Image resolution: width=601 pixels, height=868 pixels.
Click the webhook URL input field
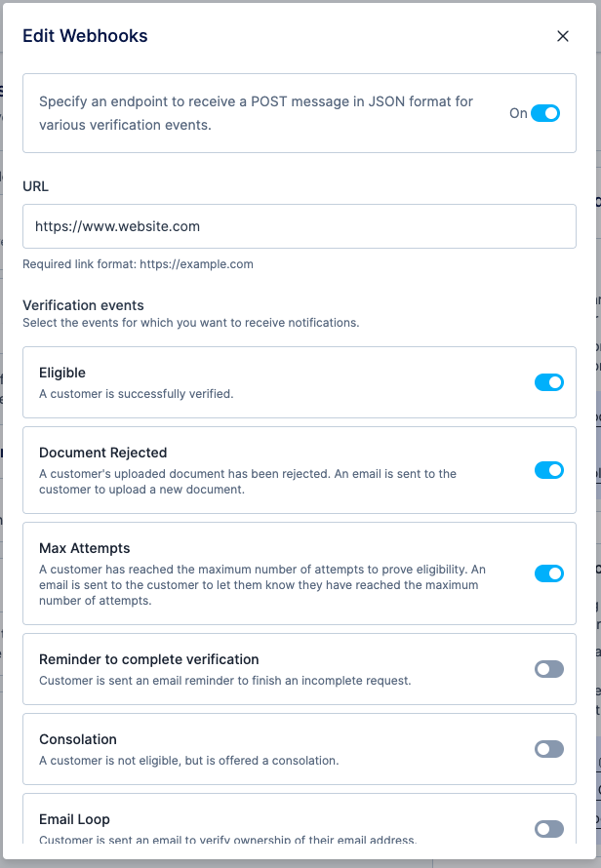pyautogui.click(x=299, y=225)
